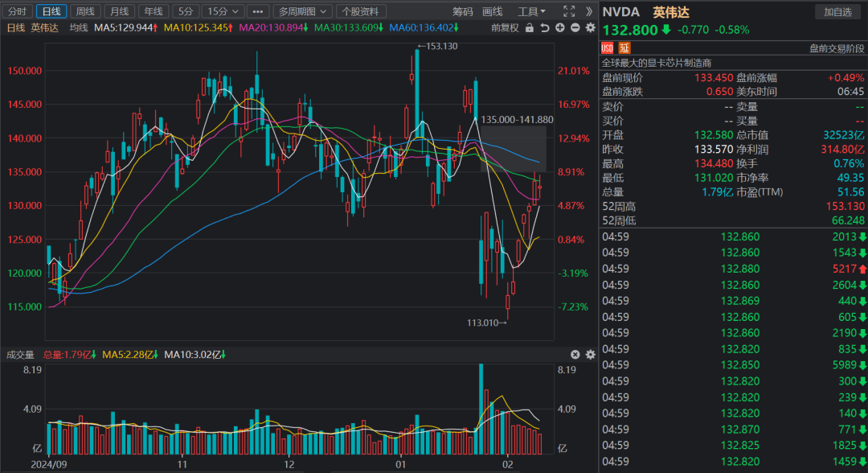Close the 成交量 volume sub-panel
This screenshot has width=868, height=473.
(x=575, y=354)
